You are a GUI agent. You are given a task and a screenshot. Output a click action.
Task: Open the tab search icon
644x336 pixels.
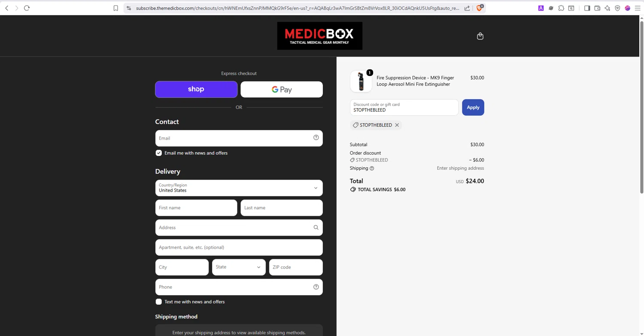click(571, 8)
